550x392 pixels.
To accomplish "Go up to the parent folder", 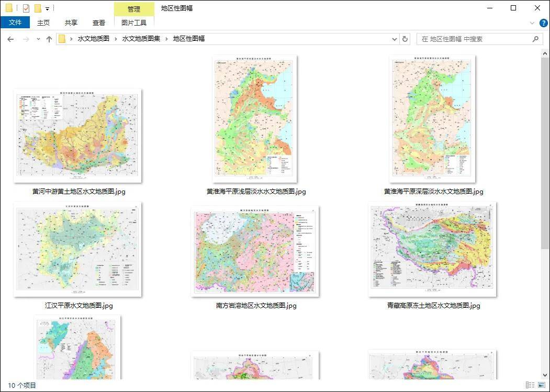I will [49, 39].
